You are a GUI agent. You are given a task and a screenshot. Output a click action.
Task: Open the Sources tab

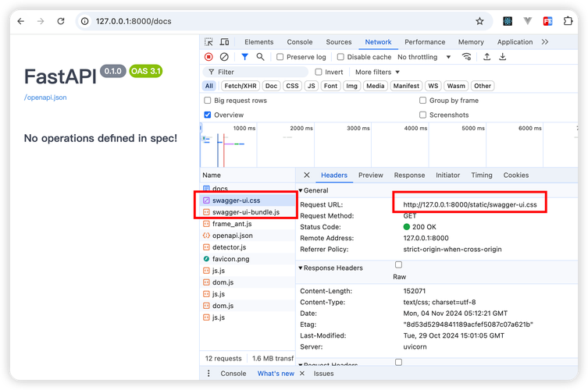click(339, 42)
